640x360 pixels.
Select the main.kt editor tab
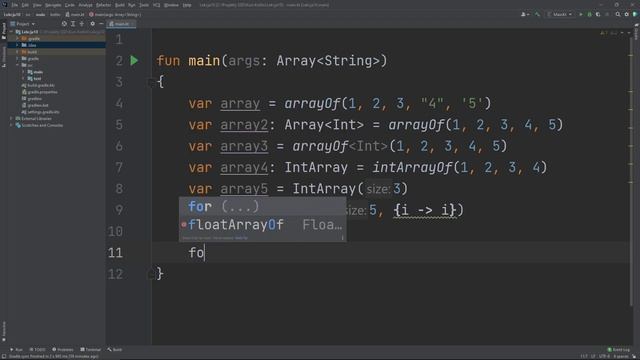(x=121, y=24)
